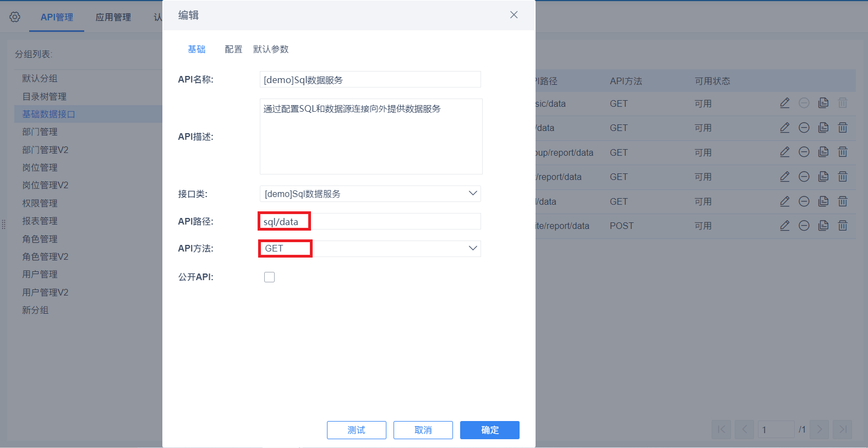Select the 默认参数 tab in dialog

coord(271,49)
